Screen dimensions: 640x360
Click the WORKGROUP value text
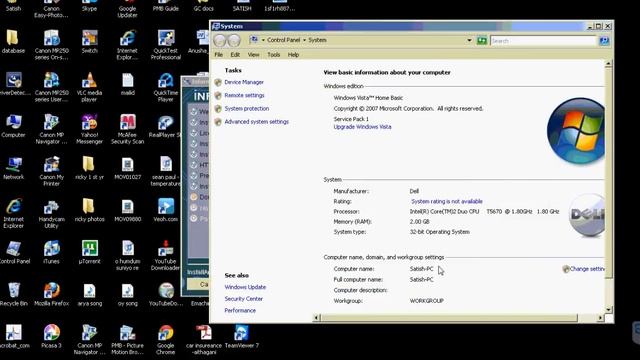tap(427, 301)
